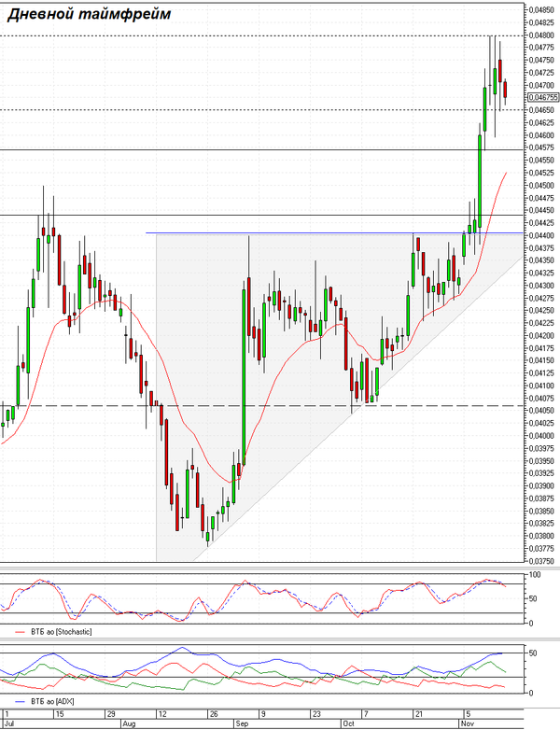Click the Stochastic scale value 100
560x730 pixels.
point(536,575)
